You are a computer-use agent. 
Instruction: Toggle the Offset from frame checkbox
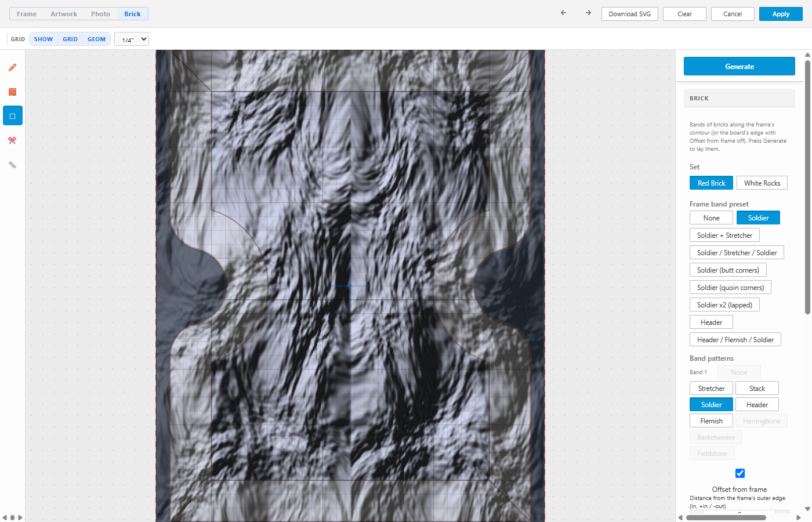739,473
